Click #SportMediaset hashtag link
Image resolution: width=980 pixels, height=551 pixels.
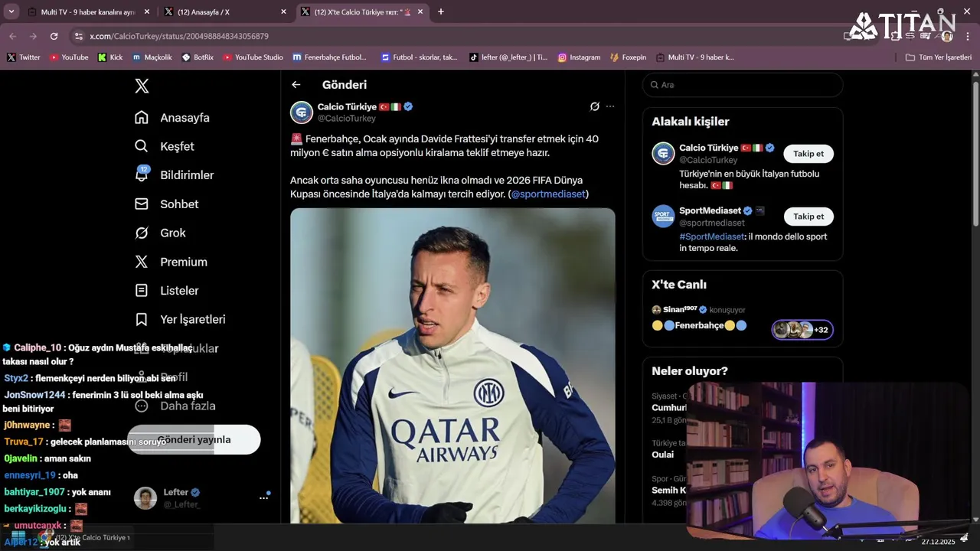[712, 236]
